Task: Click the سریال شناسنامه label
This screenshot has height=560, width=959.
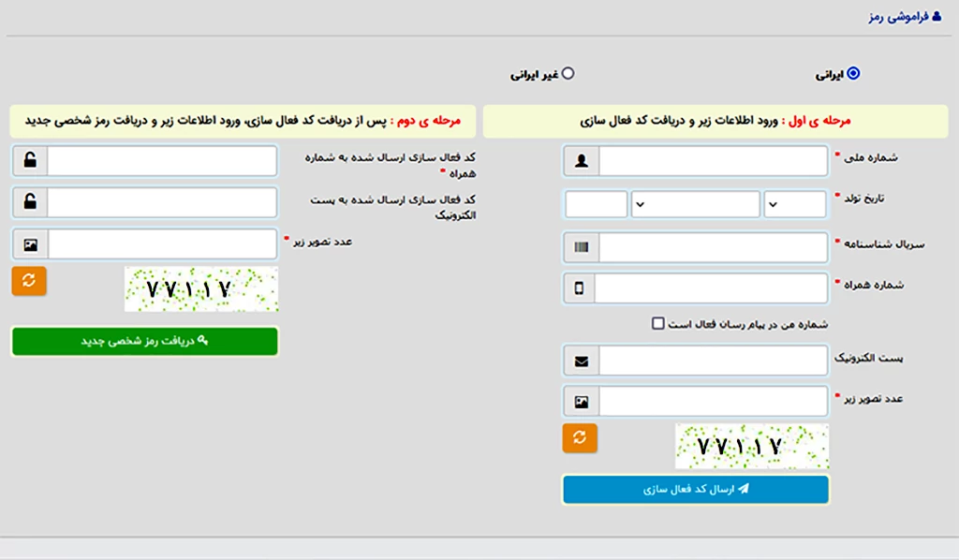Action: click(x=884, y=243)
